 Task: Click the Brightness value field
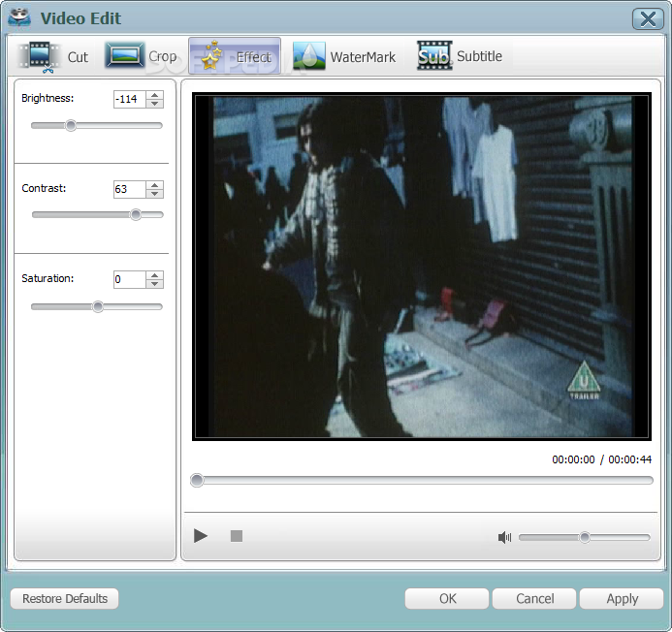129,99
